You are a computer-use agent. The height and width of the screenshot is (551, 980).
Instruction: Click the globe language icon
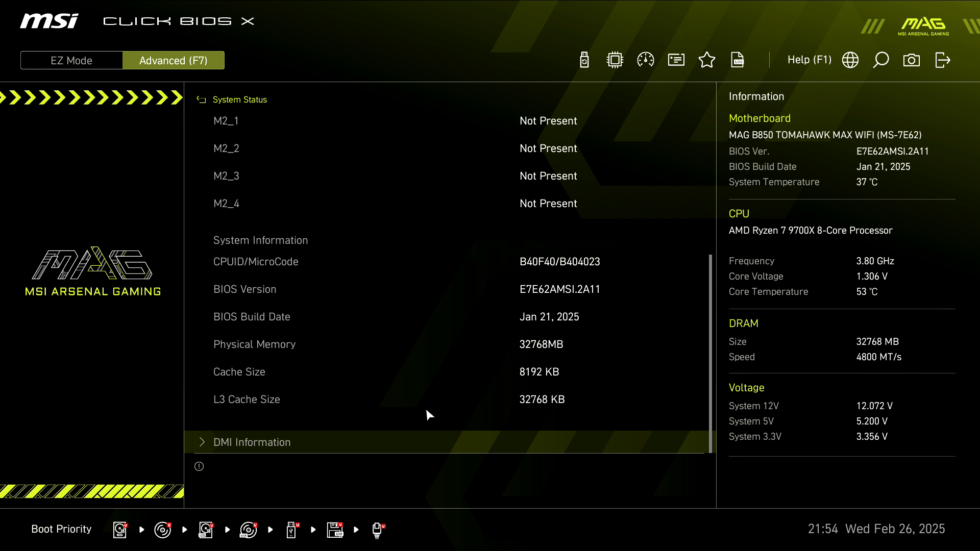coord(850,60)
